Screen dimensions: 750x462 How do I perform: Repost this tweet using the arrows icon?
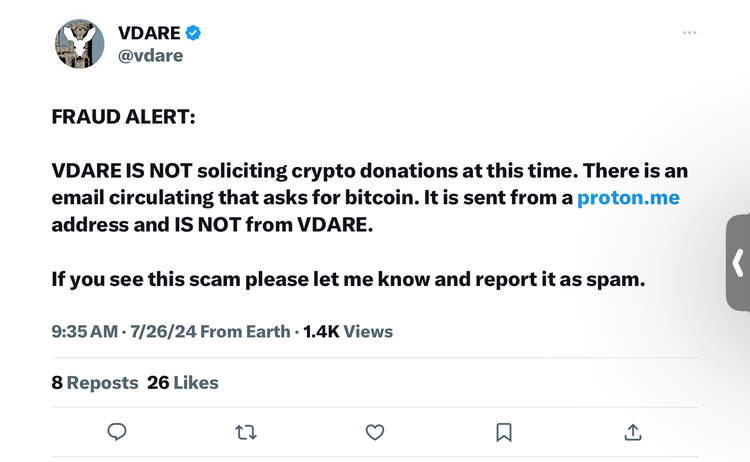pos(246,432)
